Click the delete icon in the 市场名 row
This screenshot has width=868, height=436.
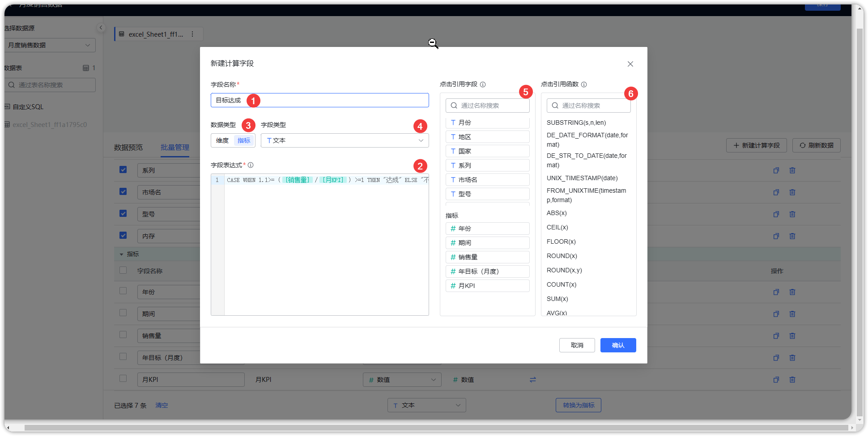pyautogui.click(x=792, y=192)
